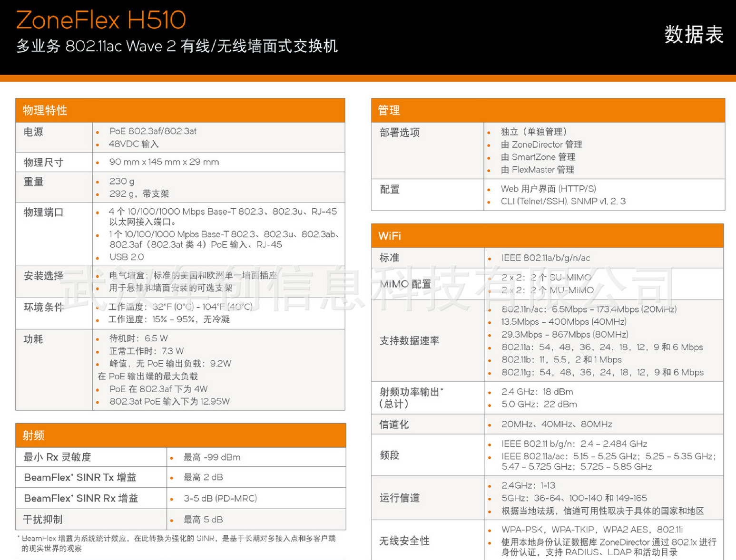Click the value "最高 -99 dBm"

tap(212, 457)
